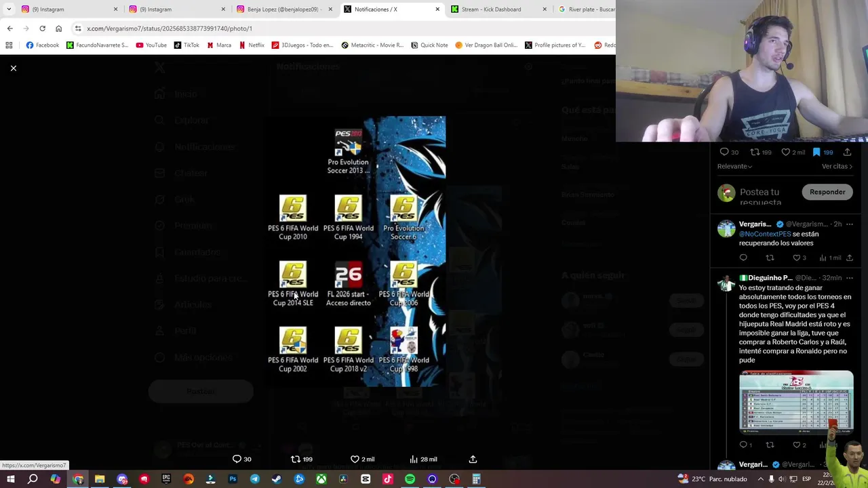868x488 pixels.
Task: Open Epic Games Launcher from taskbar
Action: click(x=166, y=479)
